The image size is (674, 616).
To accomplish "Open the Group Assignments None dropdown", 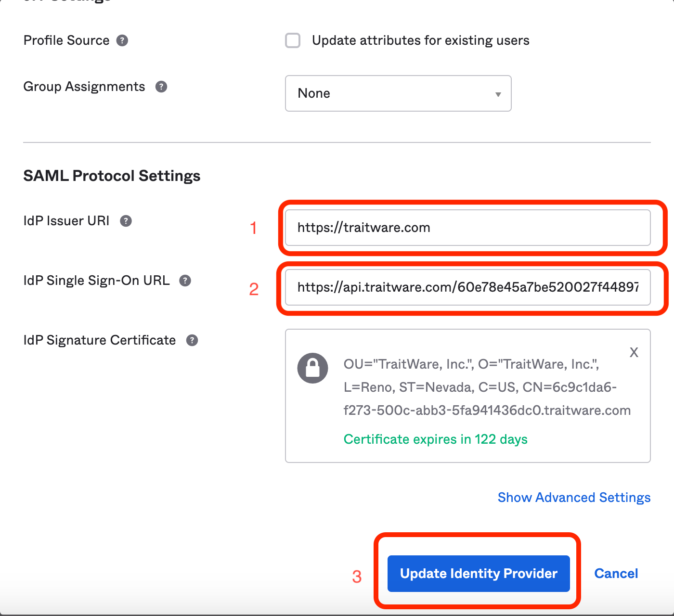I will point(398,93).
